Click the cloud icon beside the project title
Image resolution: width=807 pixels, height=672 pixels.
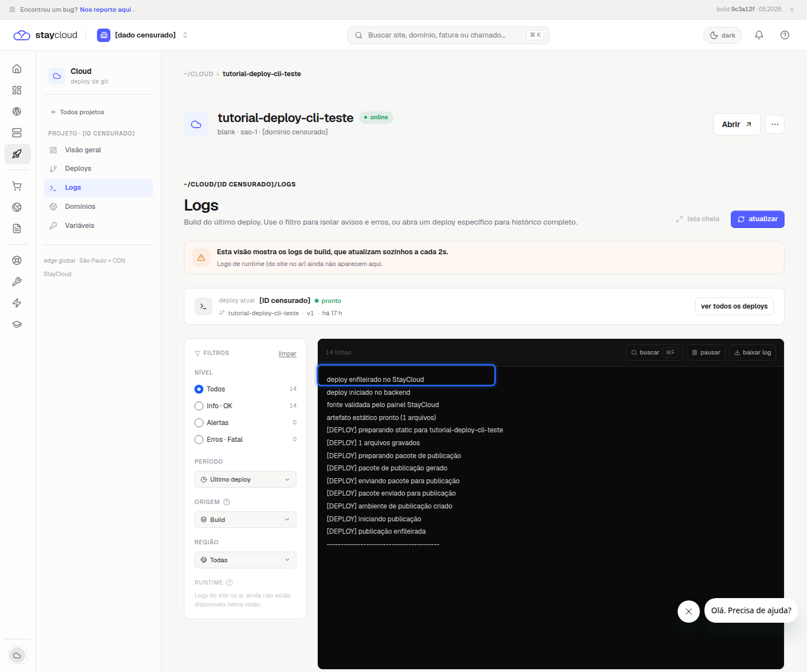[x=196, y=124]
